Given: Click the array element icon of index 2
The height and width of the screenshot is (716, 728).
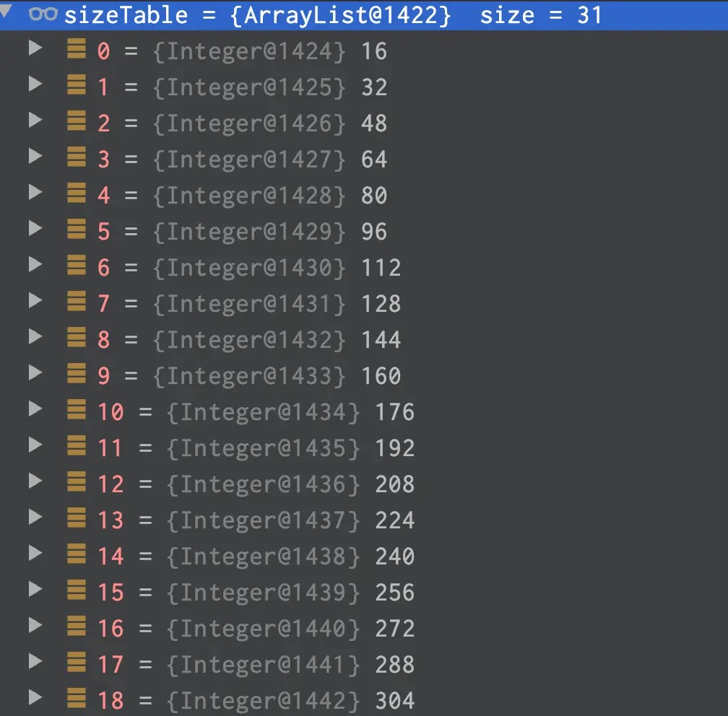Looking at the screenshot, I should pos(77,121).
